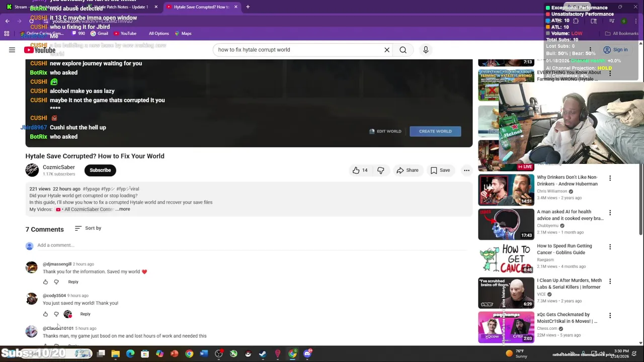Open the Sort by comments menu
The height and width of the screenshot is (362, 644).
[88, 228]
